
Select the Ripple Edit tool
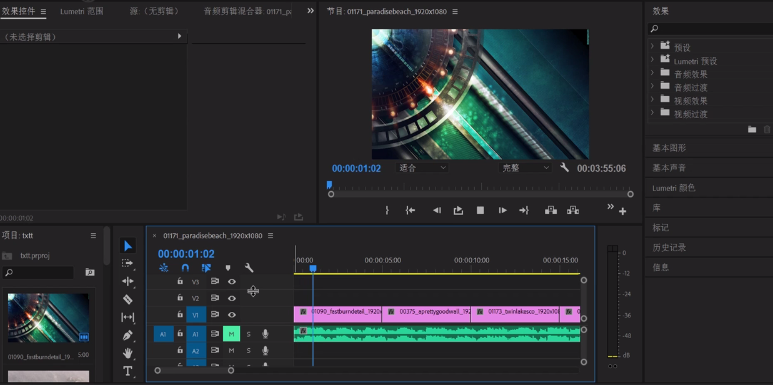127,281
